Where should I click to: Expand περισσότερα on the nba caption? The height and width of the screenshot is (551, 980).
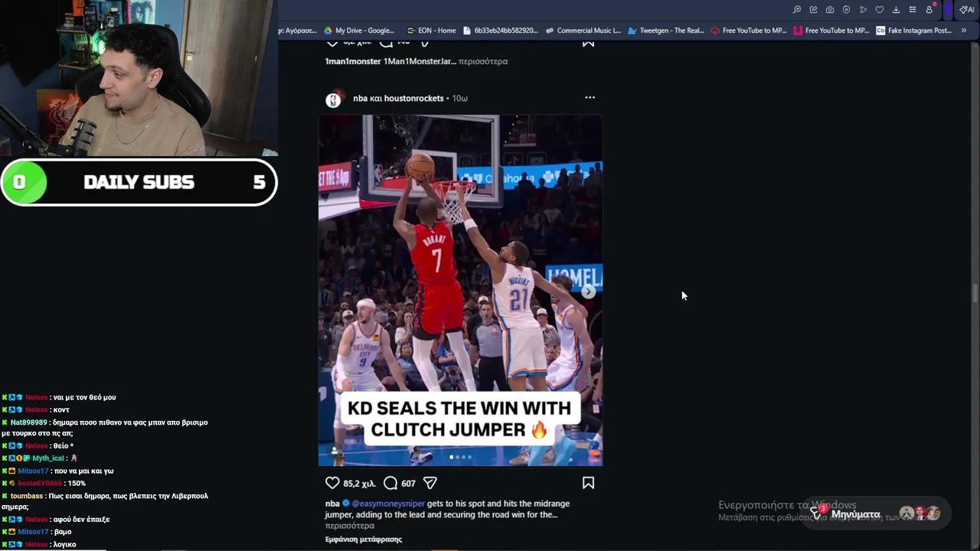[350, 527]
